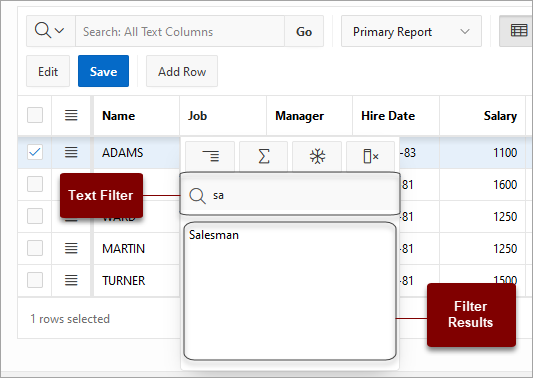Open the TURNER row actions menu icon

71,280
